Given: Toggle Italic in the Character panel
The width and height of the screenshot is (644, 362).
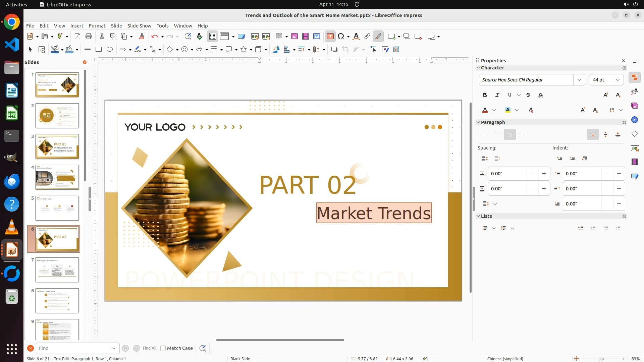Looking at the screenshot, I should [x=497, y=95].
